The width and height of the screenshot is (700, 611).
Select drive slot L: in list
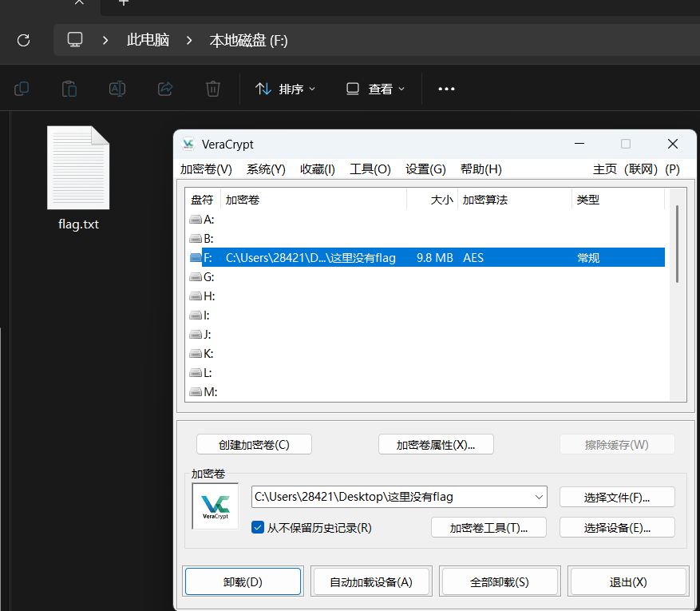(x=201, y=372)
